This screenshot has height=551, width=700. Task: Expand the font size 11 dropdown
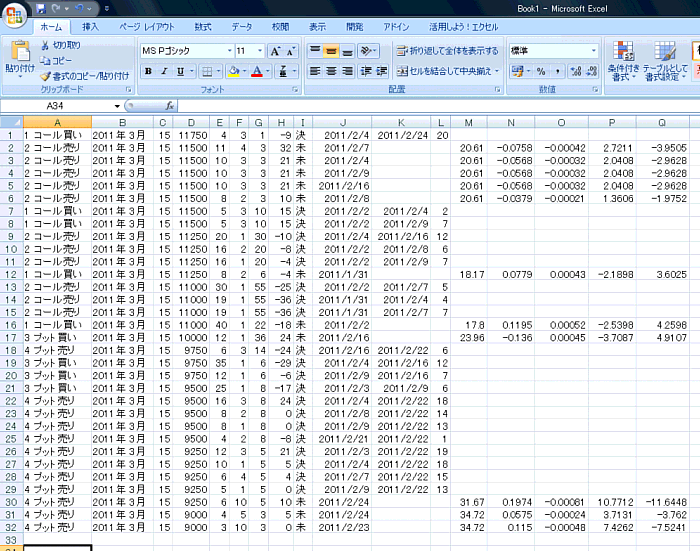tap(260, 50)
